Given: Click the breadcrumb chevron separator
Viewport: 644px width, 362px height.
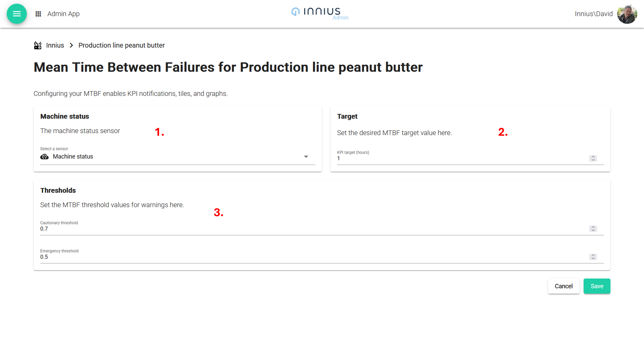Looking at the screenshot, I should (x=71, y=45).
